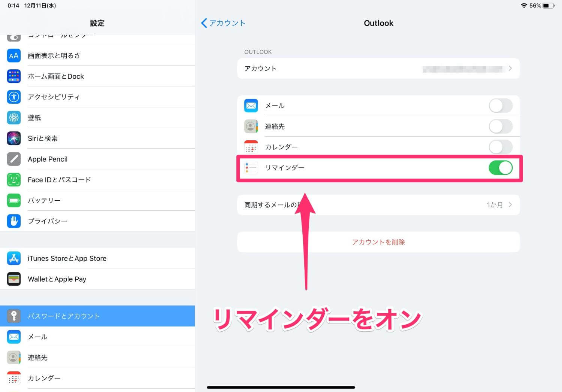
Task: Open mail sync period 1か月 chevron
Action: [510, 205]
